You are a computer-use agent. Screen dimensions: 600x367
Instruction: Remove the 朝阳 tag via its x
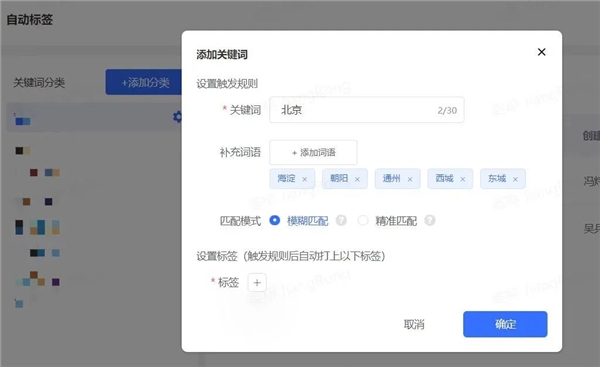click(357, 179)
